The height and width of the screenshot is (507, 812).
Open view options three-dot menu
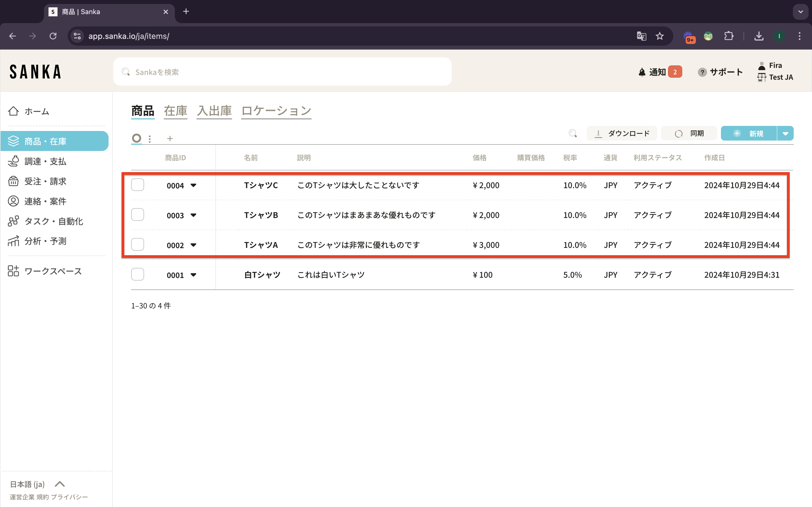[150, 139]
